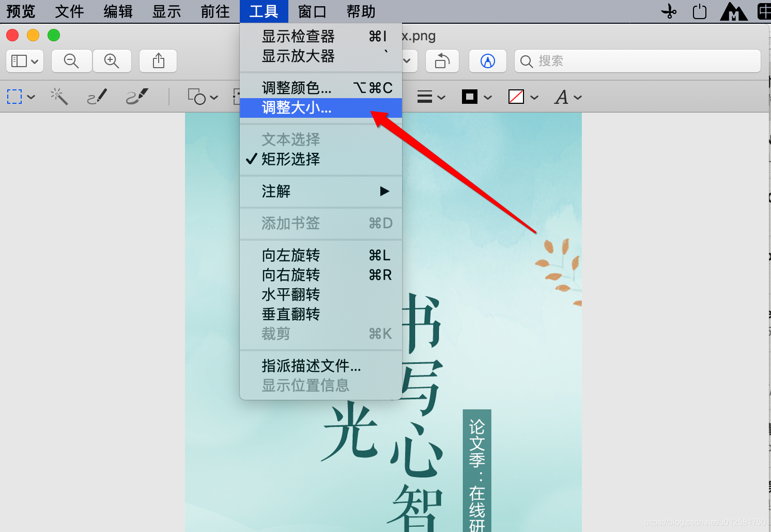Click the red close window button

point(12,35)
